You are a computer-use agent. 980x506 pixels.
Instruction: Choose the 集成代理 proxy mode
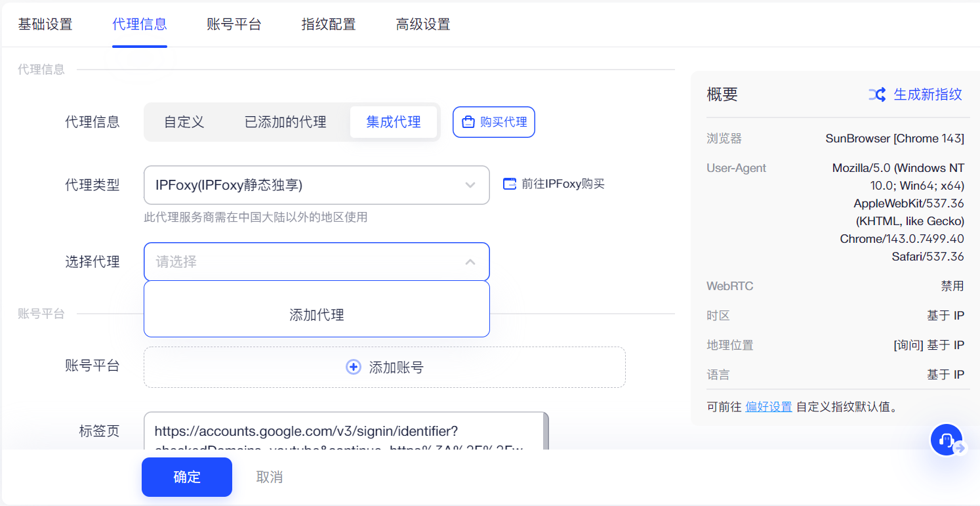pos(394,122)
